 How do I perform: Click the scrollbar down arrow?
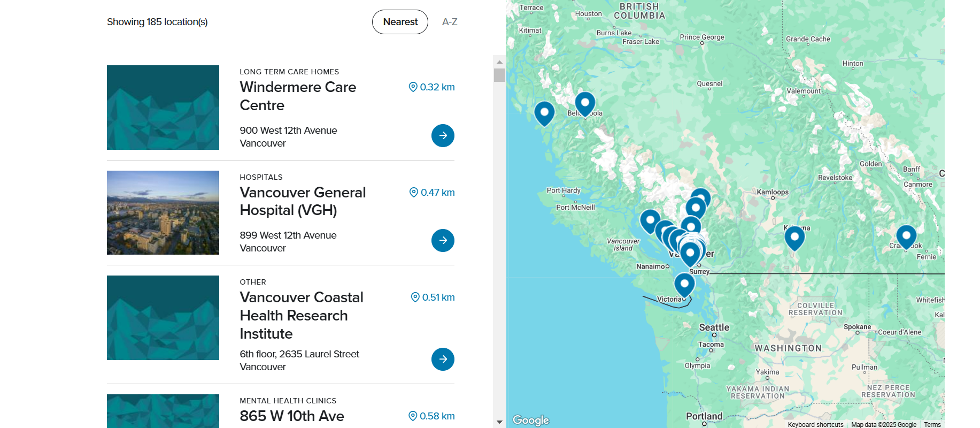tap(500, 421)
